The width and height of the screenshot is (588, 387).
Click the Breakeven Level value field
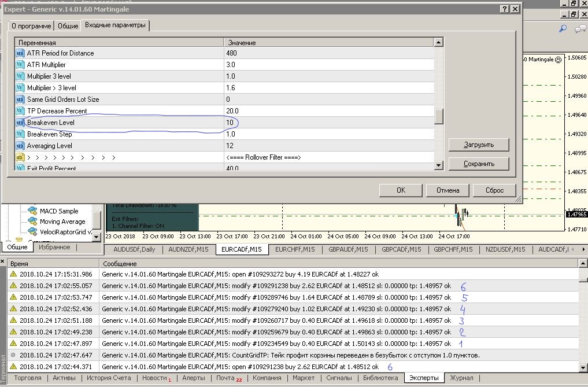point(329,123)
